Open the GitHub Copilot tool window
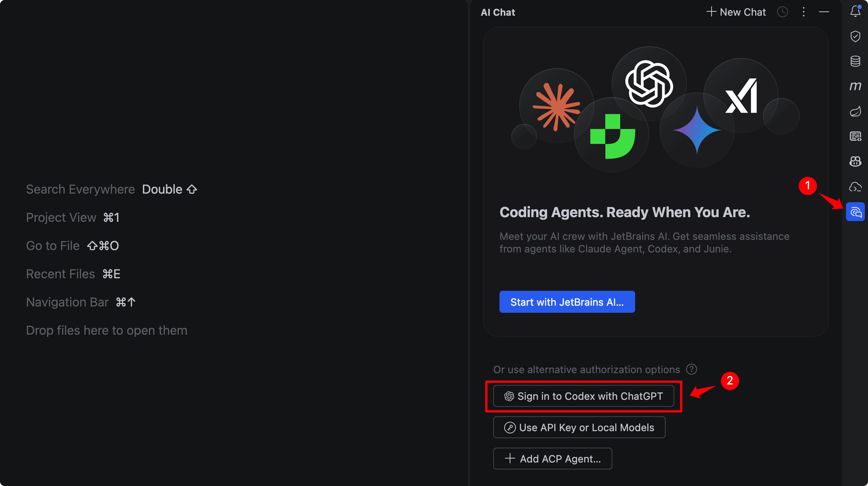This screenshot has width=868, height=486. [x=855, y=161]
